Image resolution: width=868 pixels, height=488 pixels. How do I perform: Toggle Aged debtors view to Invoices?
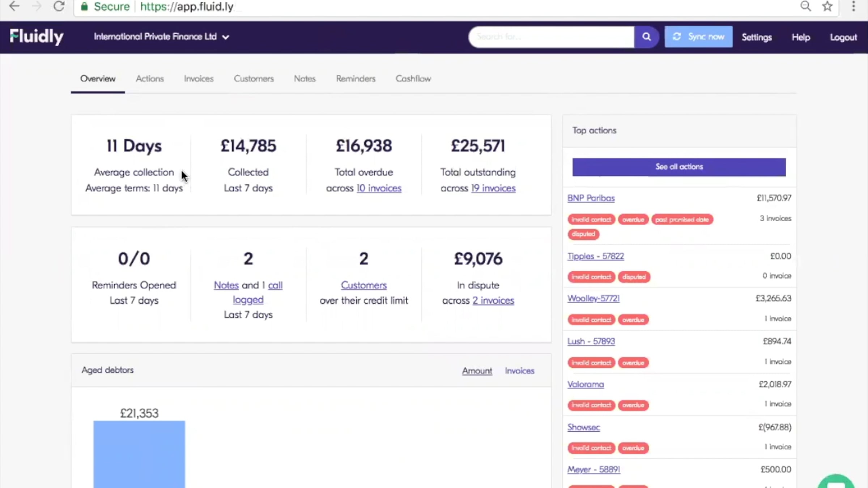519,371
